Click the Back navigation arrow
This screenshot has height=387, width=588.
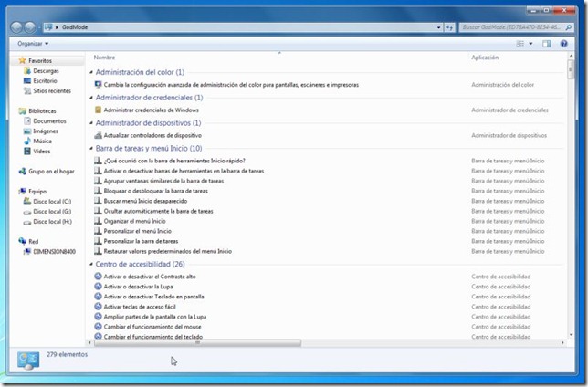point(16,27)
